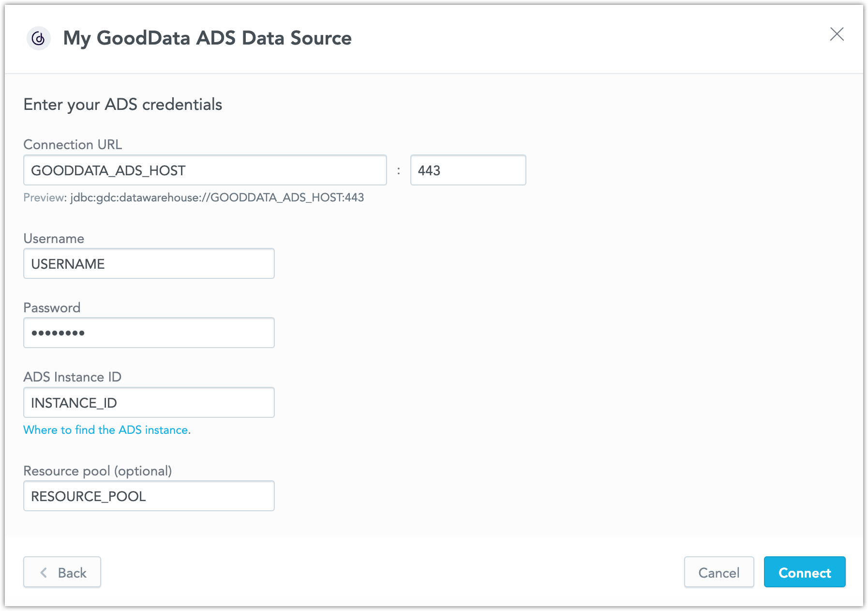Click the 'My GoodData ADS Data Source' title
868x611 pixels.
coord(208,38)
